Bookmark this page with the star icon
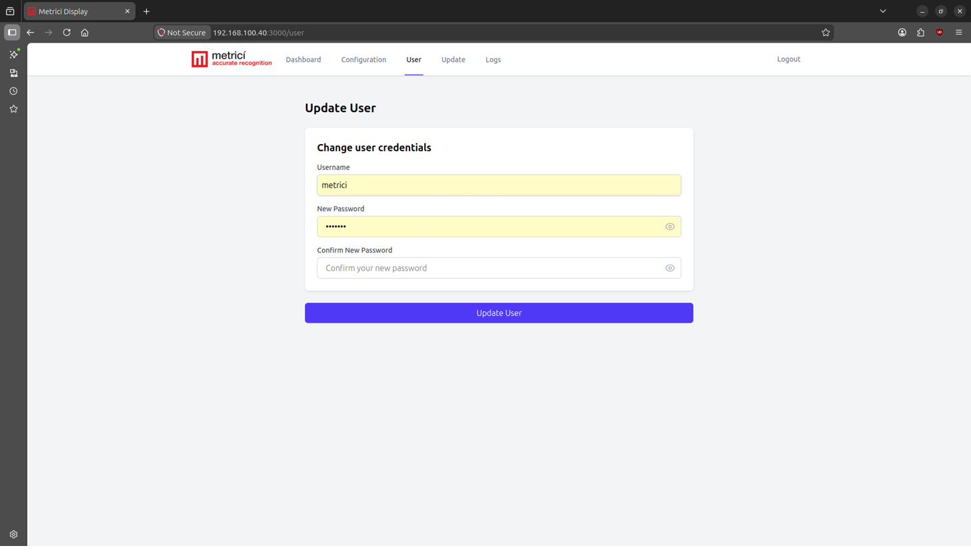This screenshot has height=560, width=971. 826,33
